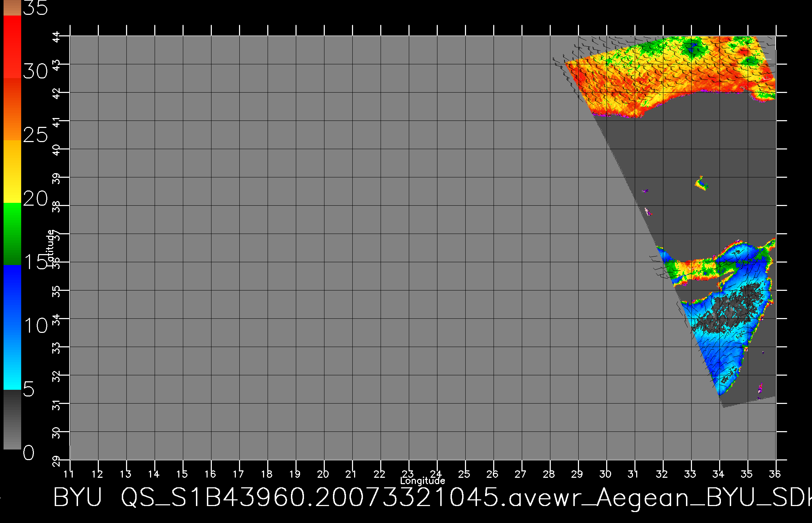The height and width of the screenshot is (523, 812).
Task: Click the color bar scale label '30'
Action: pos(35,72)
